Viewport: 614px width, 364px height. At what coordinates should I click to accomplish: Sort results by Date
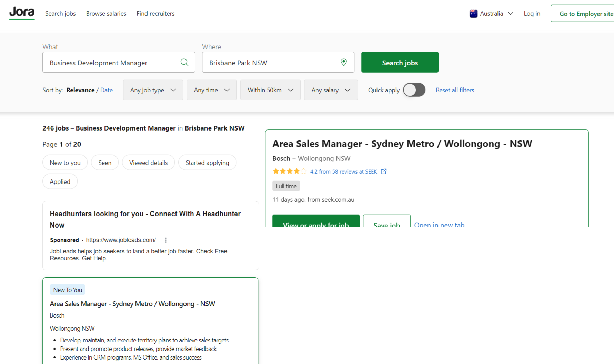107,90
